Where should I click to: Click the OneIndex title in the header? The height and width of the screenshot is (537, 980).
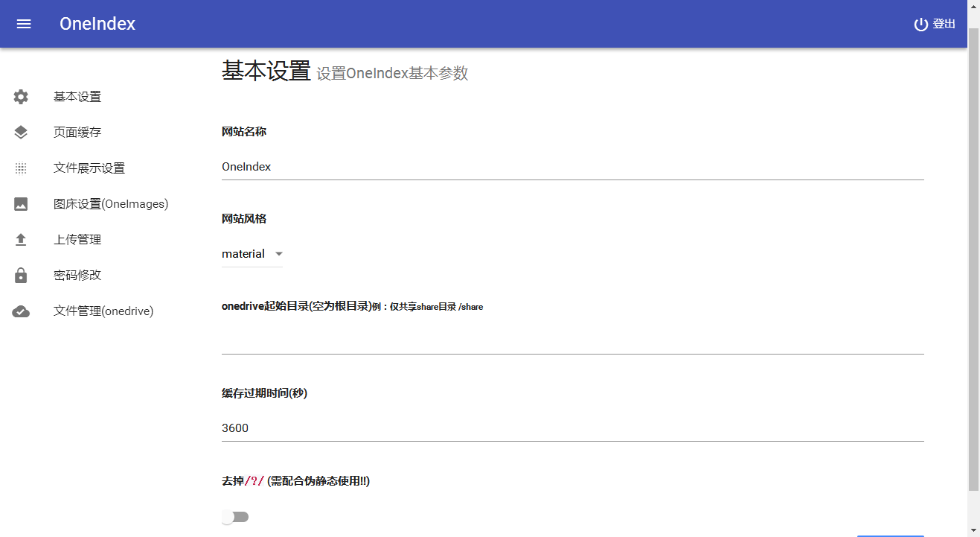point(97,24)
